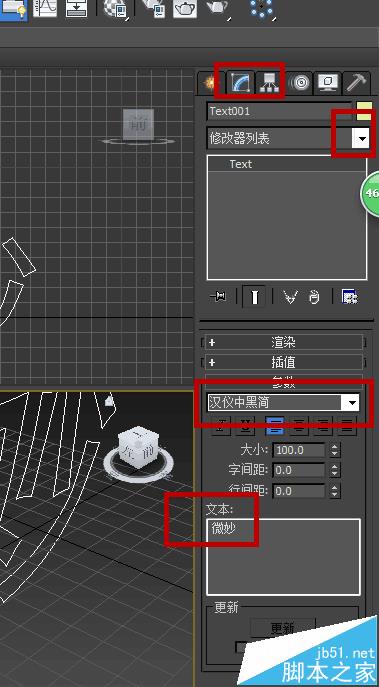Open the Utilities hammer tab
Screen dimensions: 379x687
point(357,83)
